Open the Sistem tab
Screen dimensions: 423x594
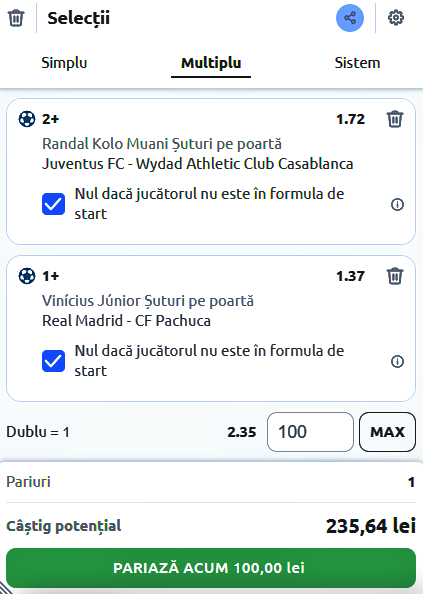tap(357, 63)
